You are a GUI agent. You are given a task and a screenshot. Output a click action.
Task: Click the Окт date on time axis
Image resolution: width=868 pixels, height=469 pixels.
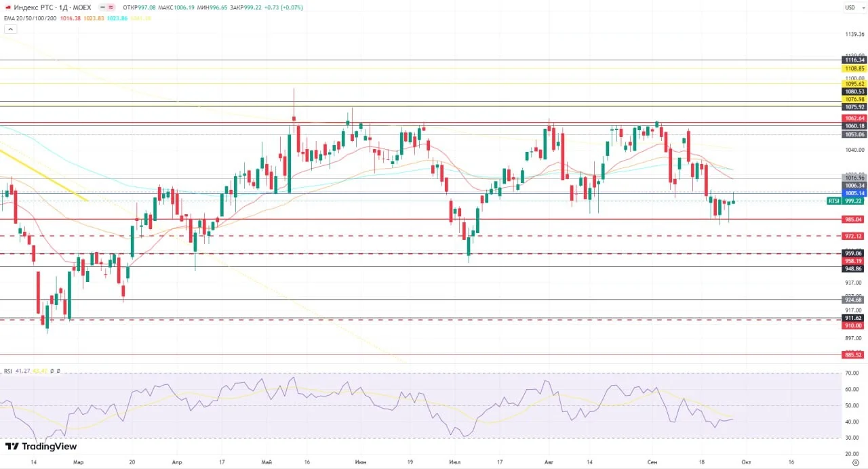745,462
